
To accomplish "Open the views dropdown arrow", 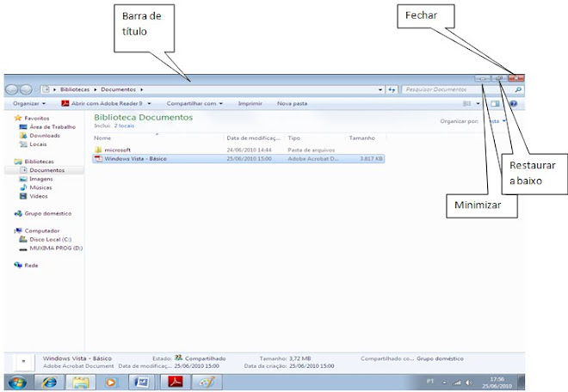I will tap(478, 103).
